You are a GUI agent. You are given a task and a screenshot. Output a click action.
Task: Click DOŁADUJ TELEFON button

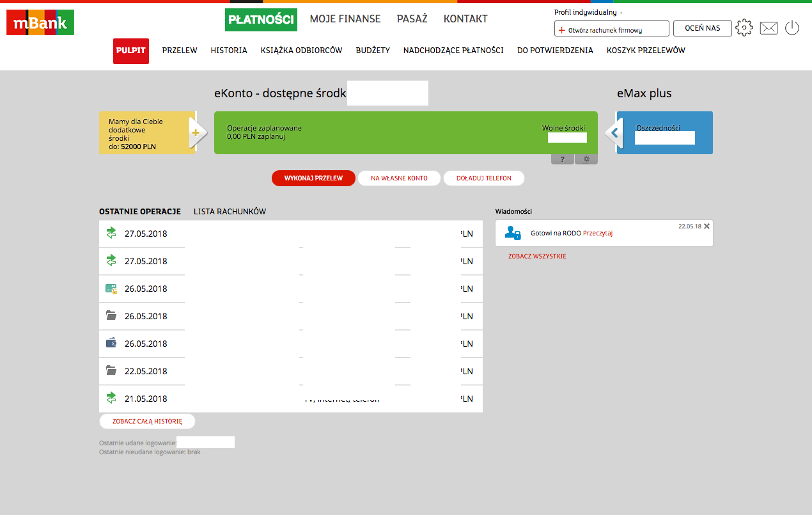(484, 178)
